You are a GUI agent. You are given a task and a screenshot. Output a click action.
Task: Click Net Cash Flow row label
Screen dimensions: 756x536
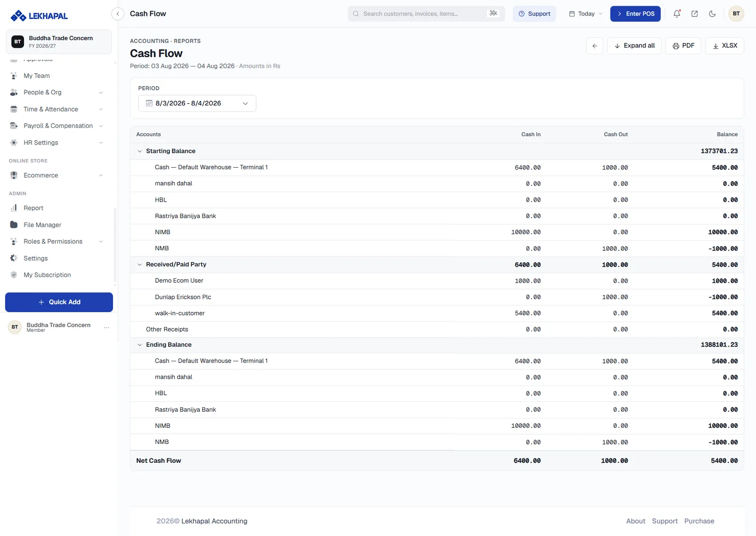tap(158, 460)
